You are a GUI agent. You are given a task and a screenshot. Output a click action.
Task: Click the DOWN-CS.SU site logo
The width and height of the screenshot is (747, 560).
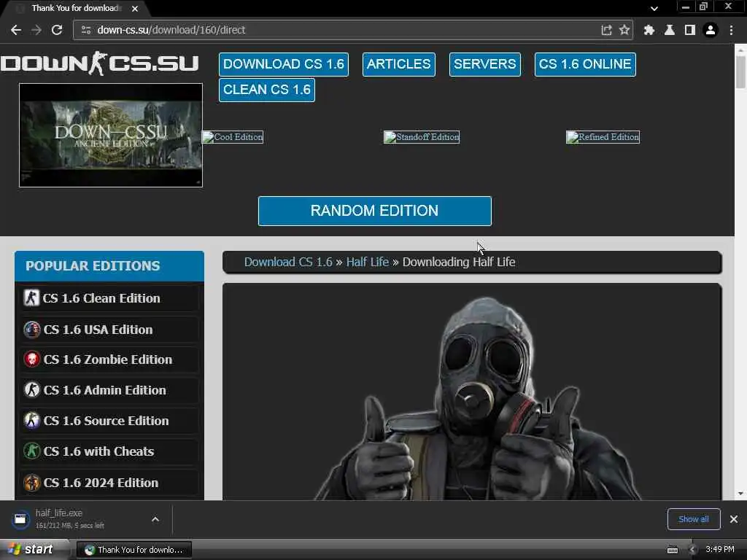pyautogui.click(x=99, y=63)
